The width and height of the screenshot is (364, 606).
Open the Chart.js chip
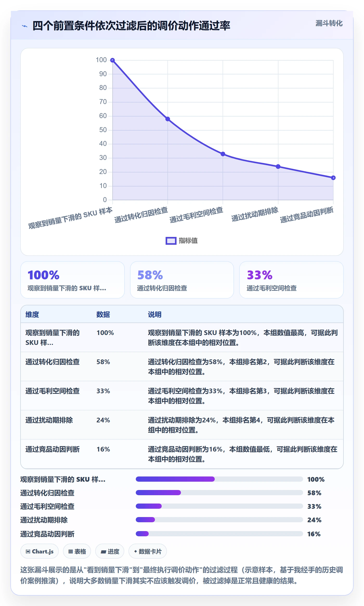pos(40,551)
